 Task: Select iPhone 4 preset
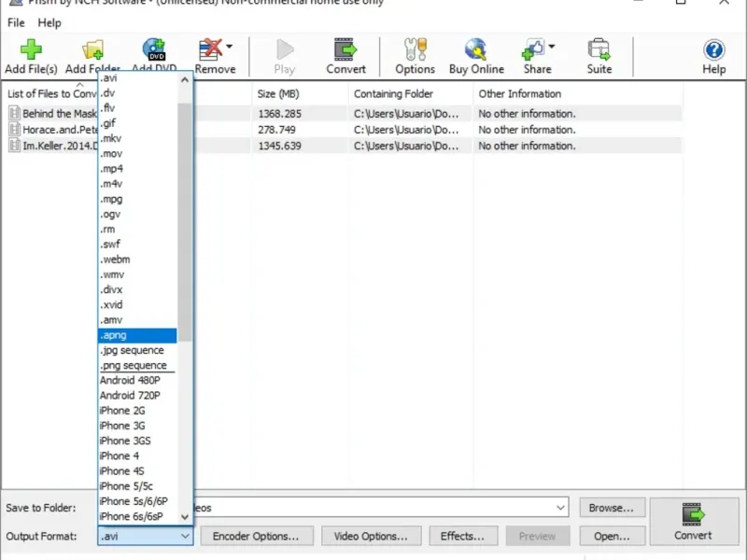[137, 456]
